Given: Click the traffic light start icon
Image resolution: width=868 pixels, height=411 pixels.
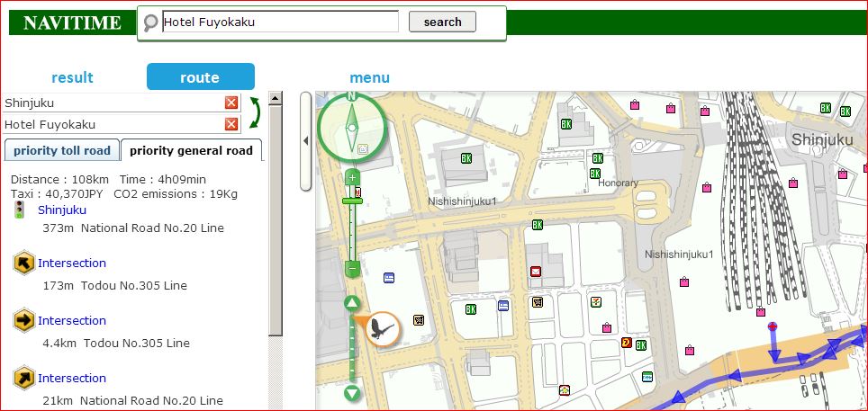Looking at the screenshot, I should (x=19, y=210).
